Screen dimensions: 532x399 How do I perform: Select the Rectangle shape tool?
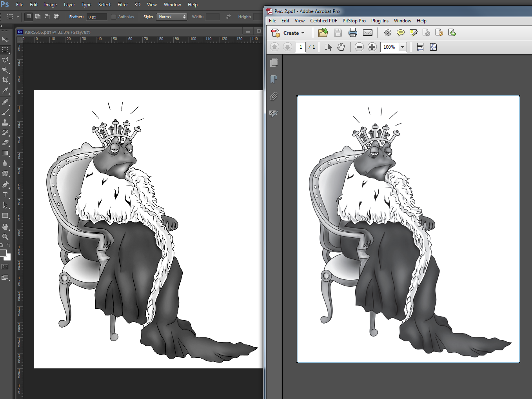(x=5, y=215)
